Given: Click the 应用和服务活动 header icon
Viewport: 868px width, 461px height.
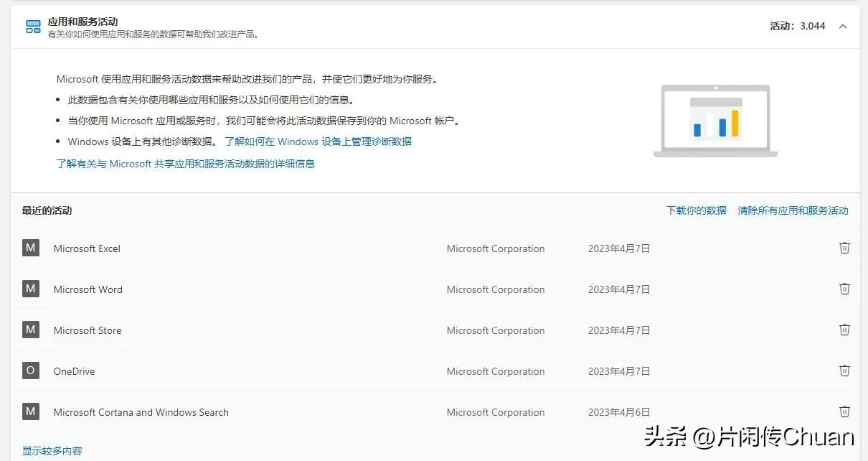Looking at the screenshot, I should (33, 27).
